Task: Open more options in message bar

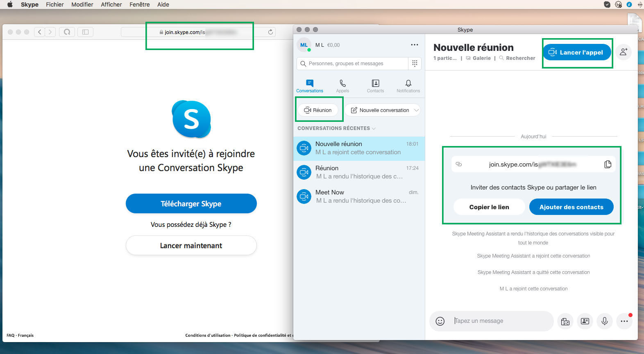Action: [624, 321]
